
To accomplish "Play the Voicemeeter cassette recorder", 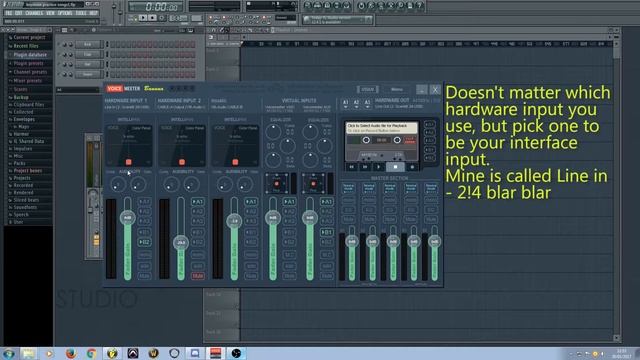I will [379, 167].
